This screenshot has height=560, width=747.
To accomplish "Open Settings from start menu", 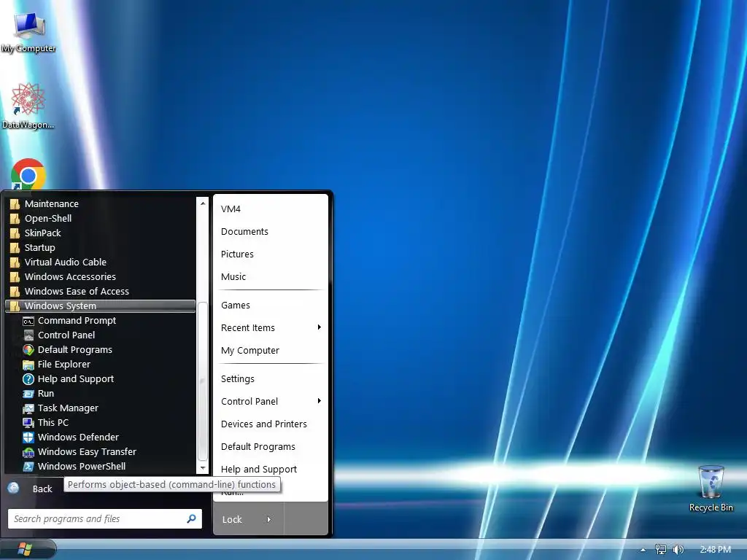I will (x=270, y=379).
